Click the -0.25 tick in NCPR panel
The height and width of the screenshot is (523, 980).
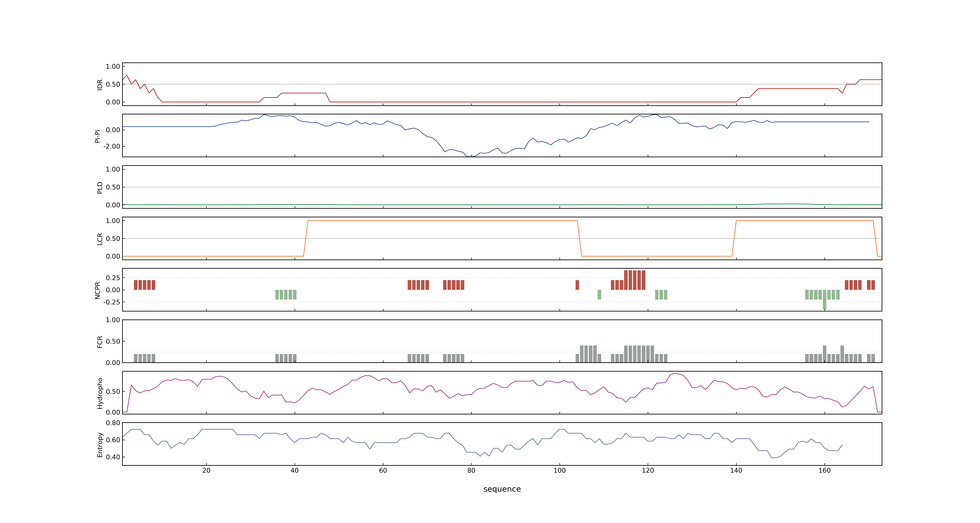click(x=111, y=302)
